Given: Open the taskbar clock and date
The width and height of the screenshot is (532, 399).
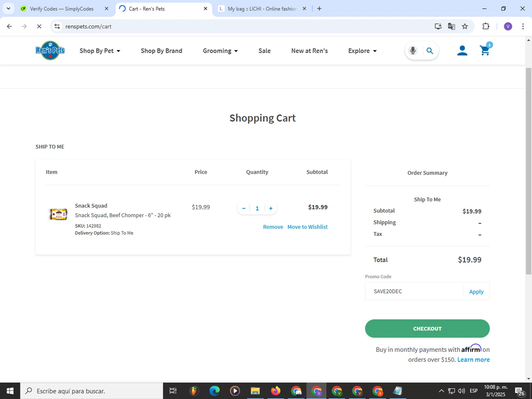Looking at the screenshot, I should (x=495, y=391).
